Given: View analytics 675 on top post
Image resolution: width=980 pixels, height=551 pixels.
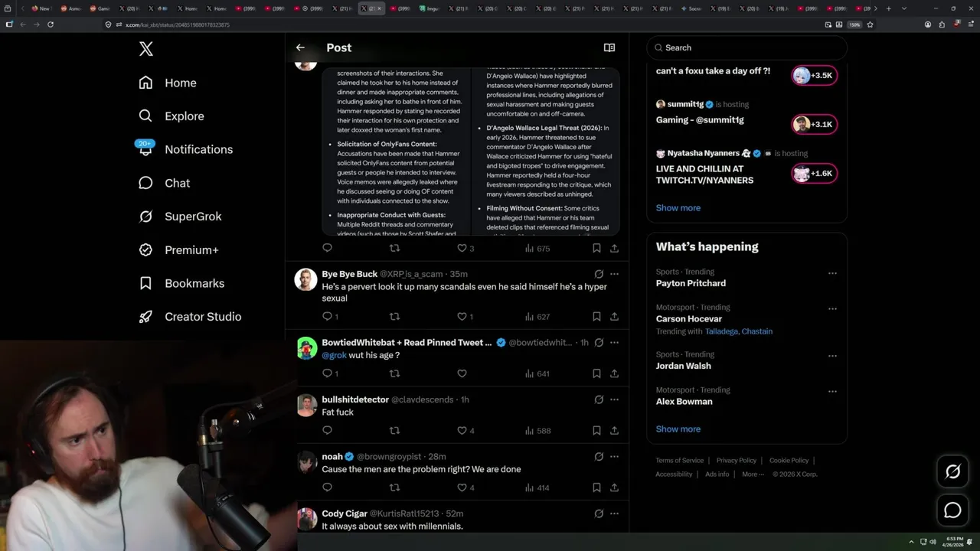Looking at the screenshot, I should pyautogui.click(x=537, y=248).
